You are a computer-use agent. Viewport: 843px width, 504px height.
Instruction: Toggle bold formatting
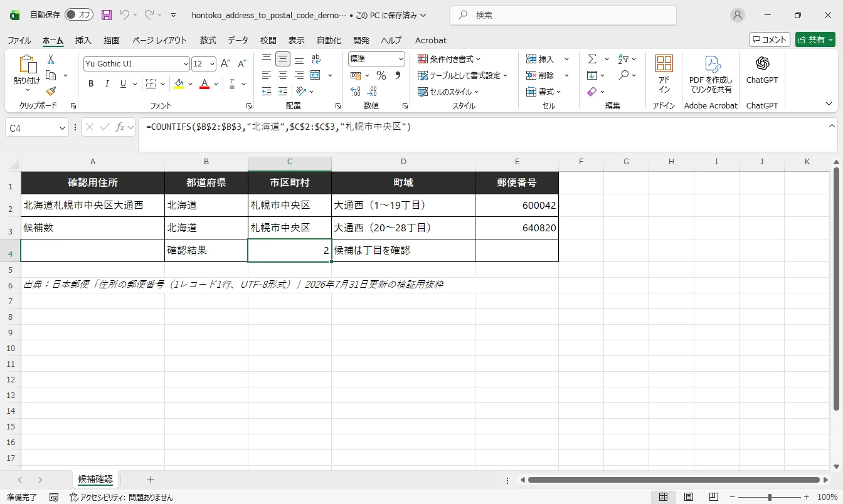(91, 84)
